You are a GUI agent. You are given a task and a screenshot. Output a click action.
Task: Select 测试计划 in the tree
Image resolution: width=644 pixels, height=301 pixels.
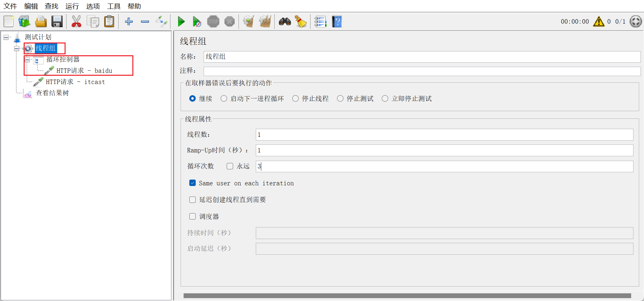pyautogui.click(x=38, y=37)
